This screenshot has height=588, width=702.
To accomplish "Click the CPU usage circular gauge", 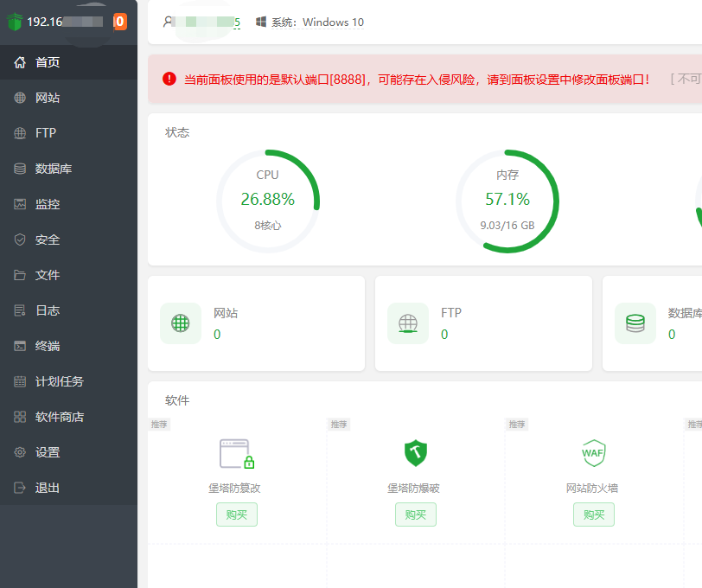I will tap(268, 201).
